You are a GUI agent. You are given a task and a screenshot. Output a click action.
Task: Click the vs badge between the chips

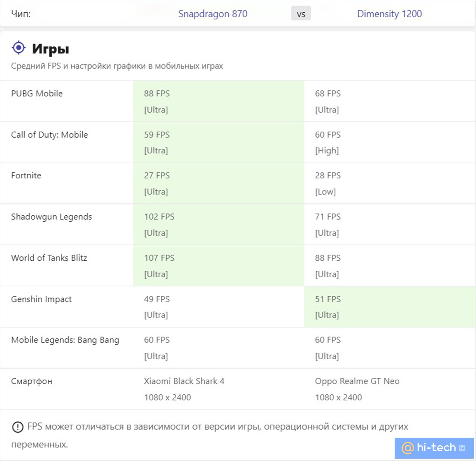[301, 13]
